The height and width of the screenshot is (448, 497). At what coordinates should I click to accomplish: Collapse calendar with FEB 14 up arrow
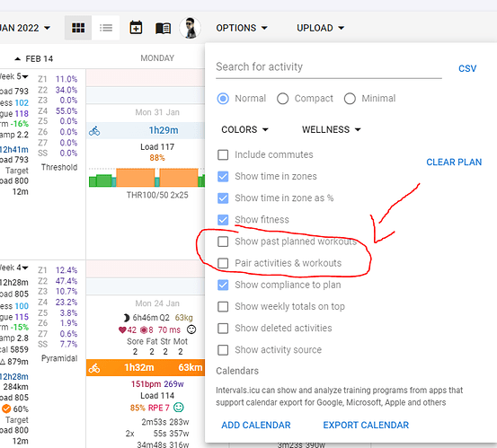[x=18, y=59]
